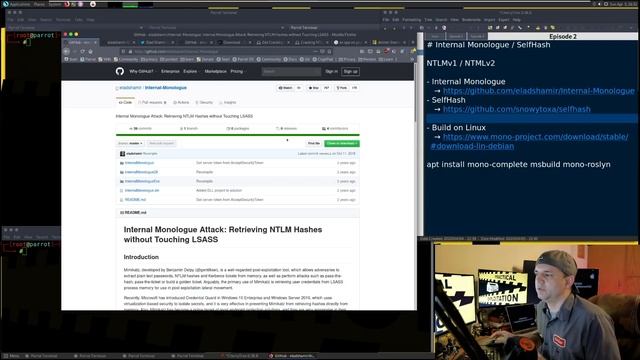Viewport: 640px width, 360px height.
Task: Open the Internal-Monologue repository title link
Action: pyautogui.click(x=166, y=88)
